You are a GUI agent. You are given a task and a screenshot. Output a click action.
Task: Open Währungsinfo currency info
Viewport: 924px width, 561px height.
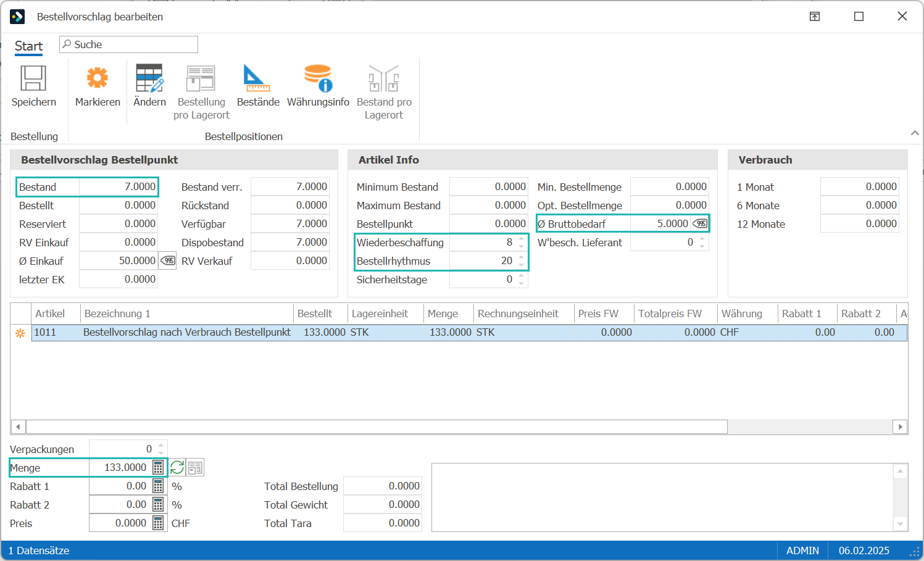pyautogui.click(x=318, y=78)
